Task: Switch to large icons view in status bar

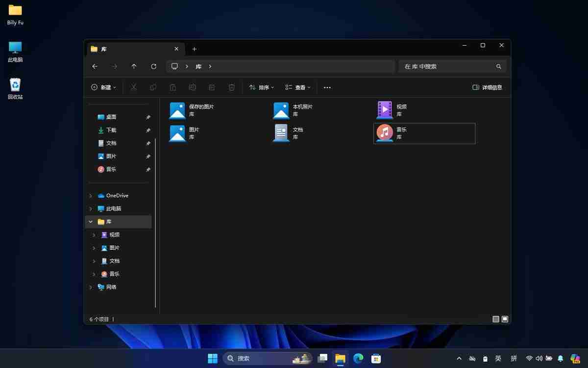Action: [505, 318]
